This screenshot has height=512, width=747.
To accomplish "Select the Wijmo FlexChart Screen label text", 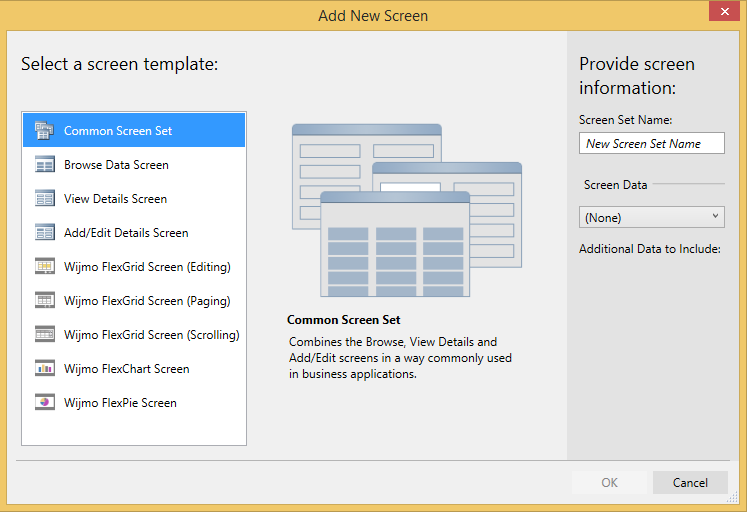I will [x=126, y=369].
